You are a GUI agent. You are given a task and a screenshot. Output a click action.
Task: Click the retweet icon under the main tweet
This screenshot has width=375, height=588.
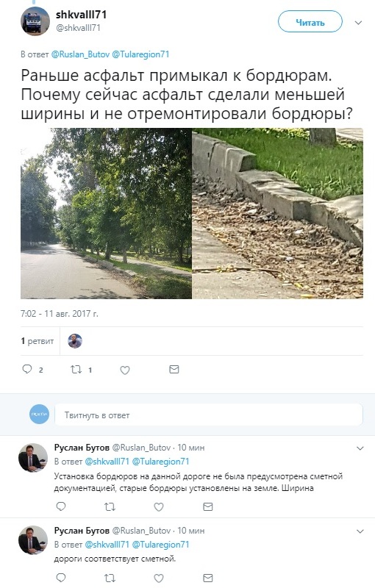point(76,370)
